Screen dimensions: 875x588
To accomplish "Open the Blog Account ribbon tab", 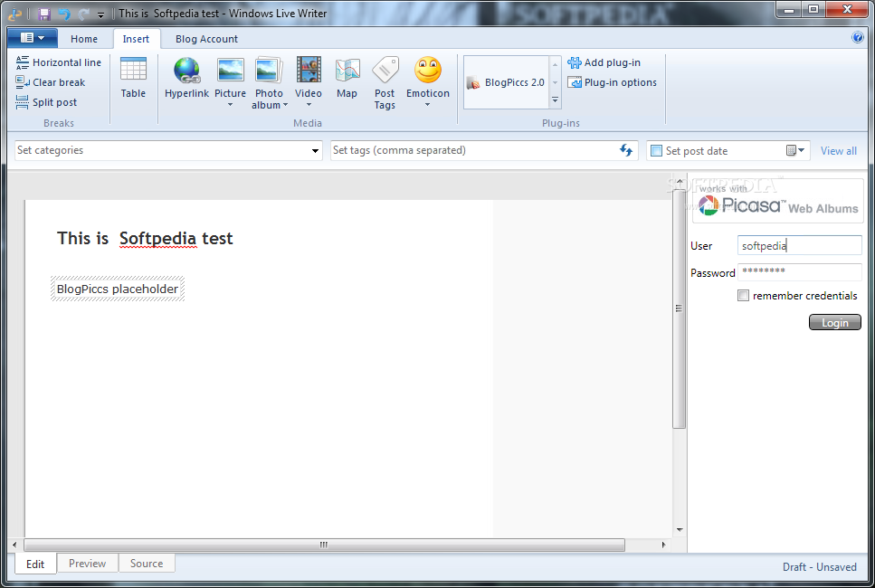I will pyautogui.click(x=206, y=39).
